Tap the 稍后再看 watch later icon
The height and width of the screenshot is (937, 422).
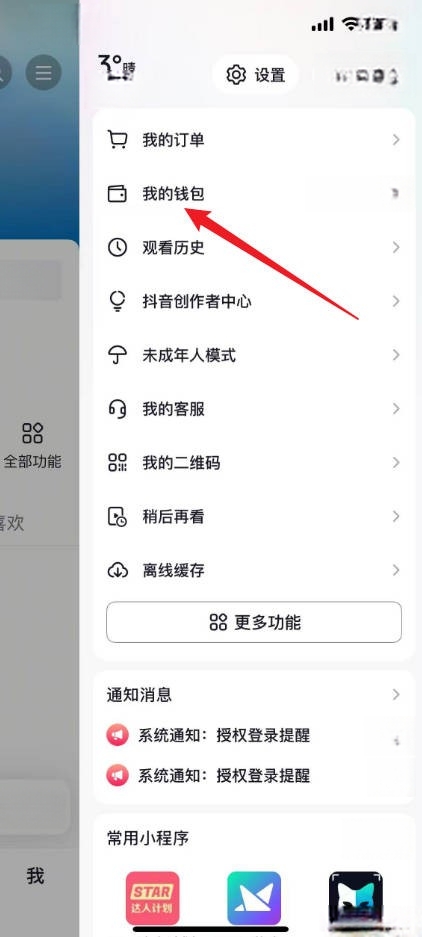(117, 516)
